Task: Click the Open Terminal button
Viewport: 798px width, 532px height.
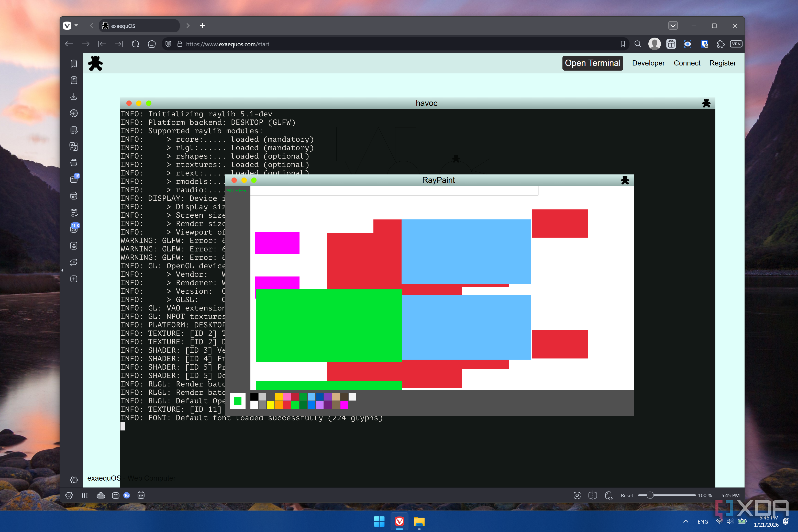Action: 593,63
